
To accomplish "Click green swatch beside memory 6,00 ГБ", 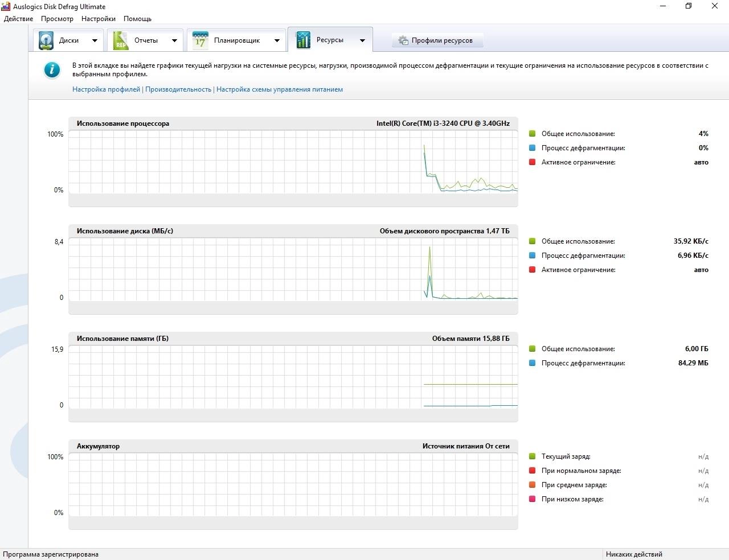I will (x=533, y=349).
